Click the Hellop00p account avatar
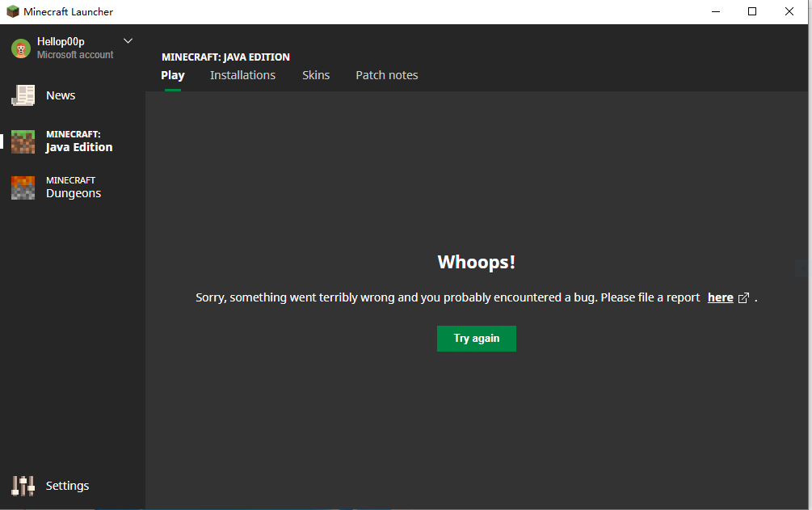The height and width of the screenshot is (510, 812). [21, 48]
